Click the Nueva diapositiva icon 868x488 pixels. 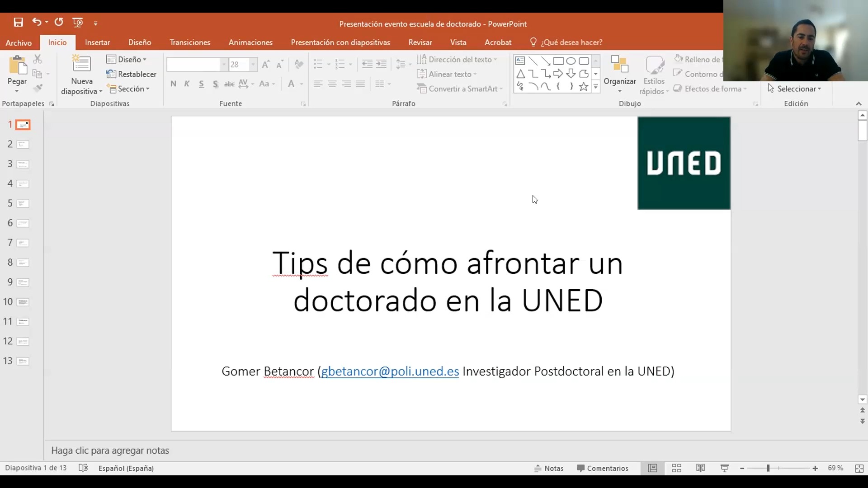(82, 64)
